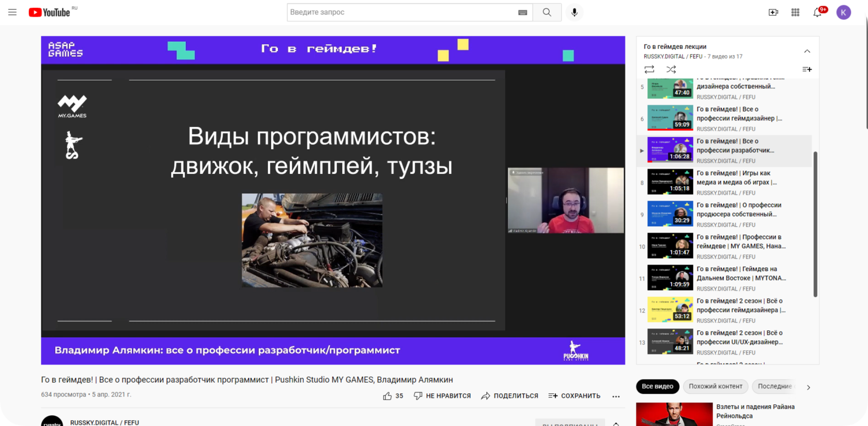
Task: Play playlist video with 59:09 duration
Action: 670,118
